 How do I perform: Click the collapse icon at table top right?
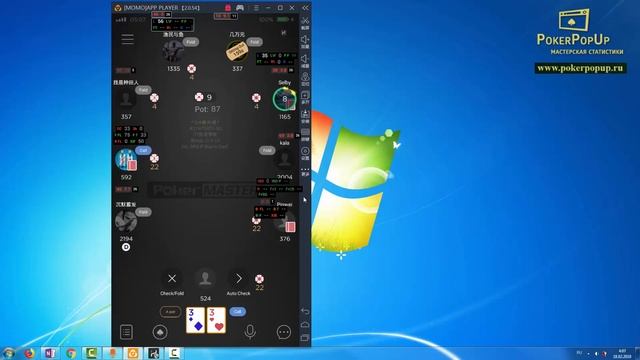284,33
